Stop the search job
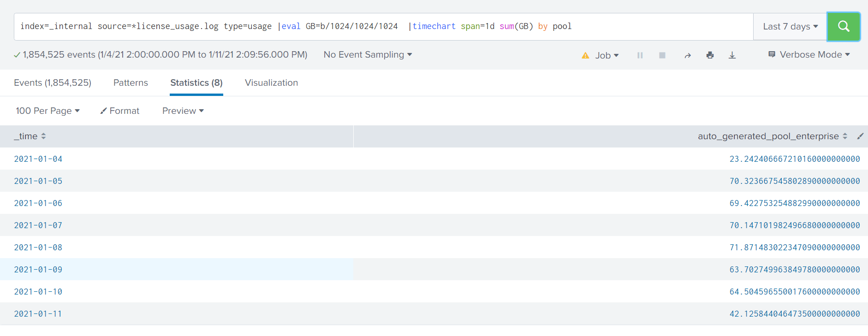 point(662,55)
